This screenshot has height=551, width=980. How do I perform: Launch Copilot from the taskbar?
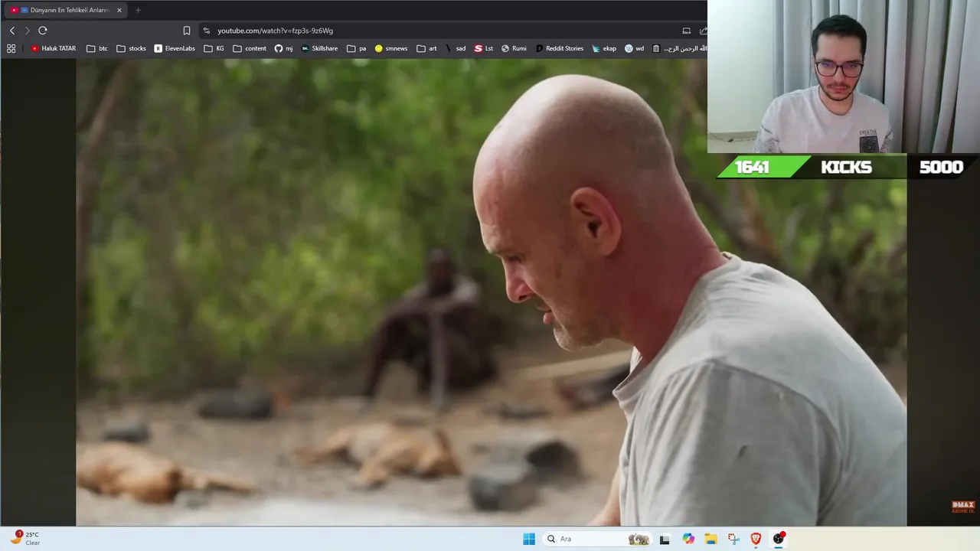point(688,539)
